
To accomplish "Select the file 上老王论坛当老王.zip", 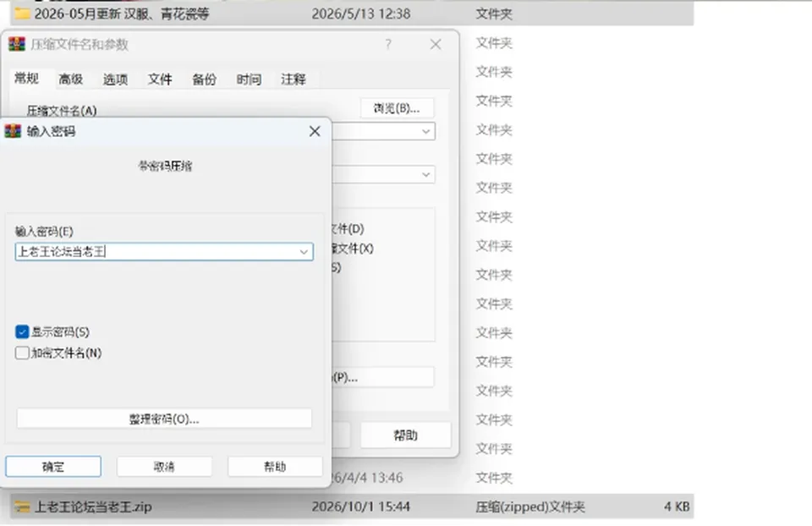I will (x=93, y=507).
